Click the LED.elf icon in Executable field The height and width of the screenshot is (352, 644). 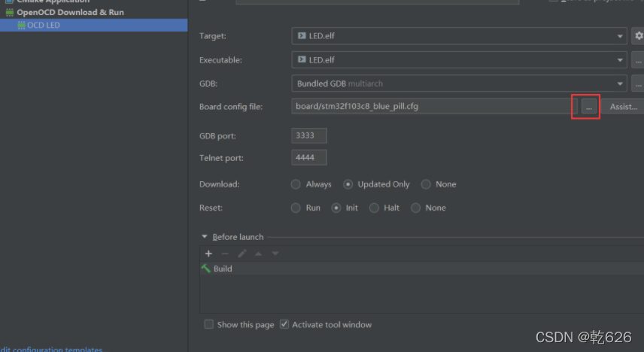point(302,59)
